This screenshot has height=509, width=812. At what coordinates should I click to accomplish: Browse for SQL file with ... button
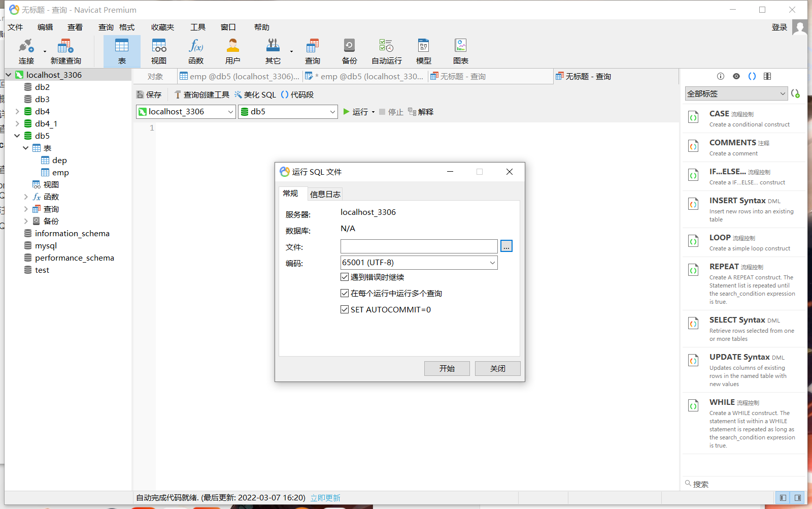(x=506, y=246)
